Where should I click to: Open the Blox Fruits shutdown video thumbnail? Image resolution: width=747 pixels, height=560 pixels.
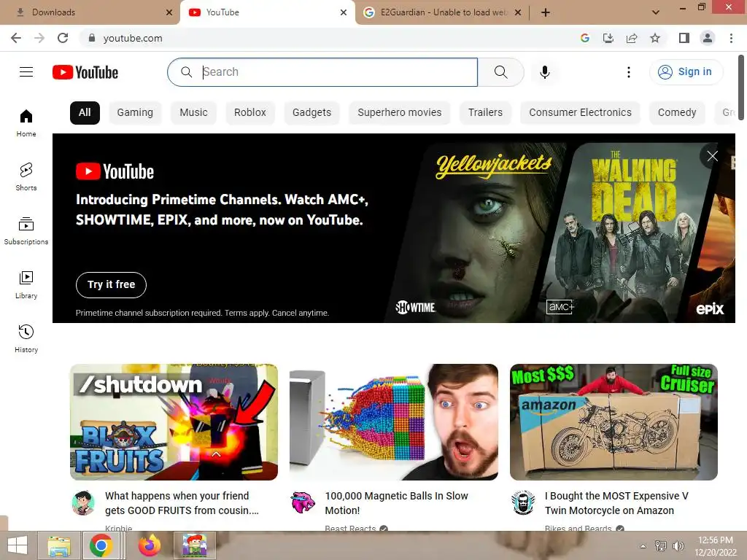click(174, 422)
